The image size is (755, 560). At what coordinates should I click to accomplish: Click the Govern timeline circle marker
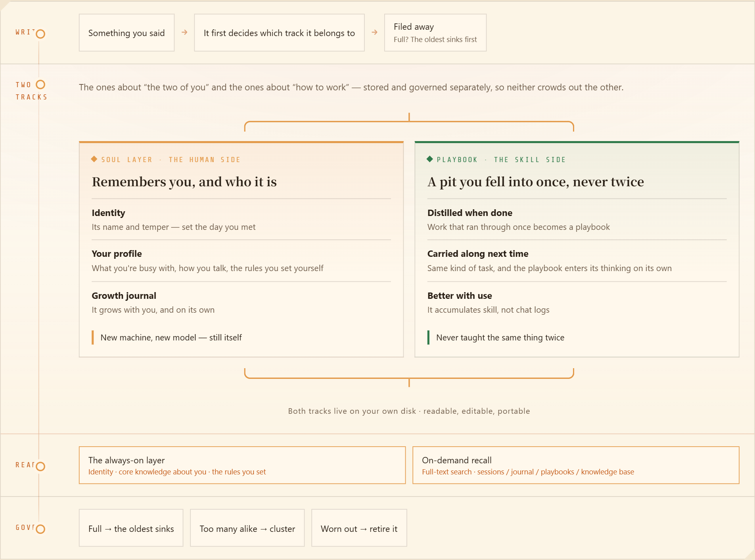(x=40, y=529)
